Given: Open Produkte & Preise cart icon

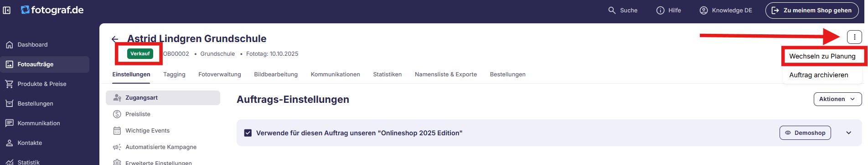Looking at the screenshot, I should point(9,84).
